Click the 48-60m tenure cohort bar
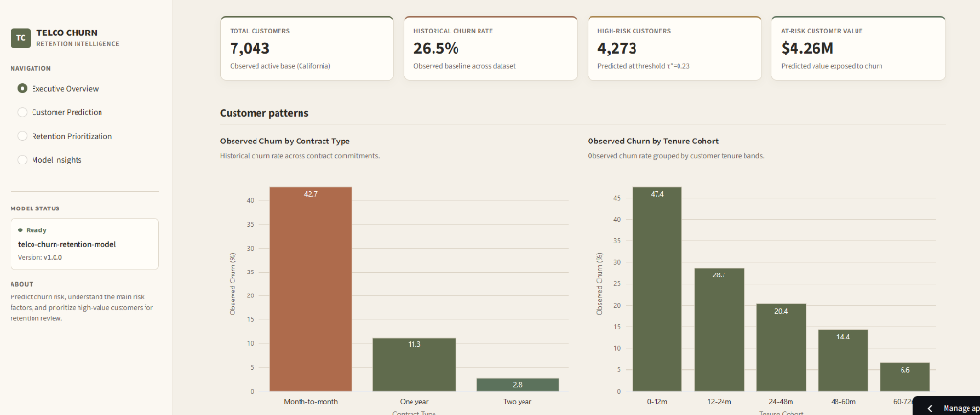980x415 pixels. [x=843, y=360]
